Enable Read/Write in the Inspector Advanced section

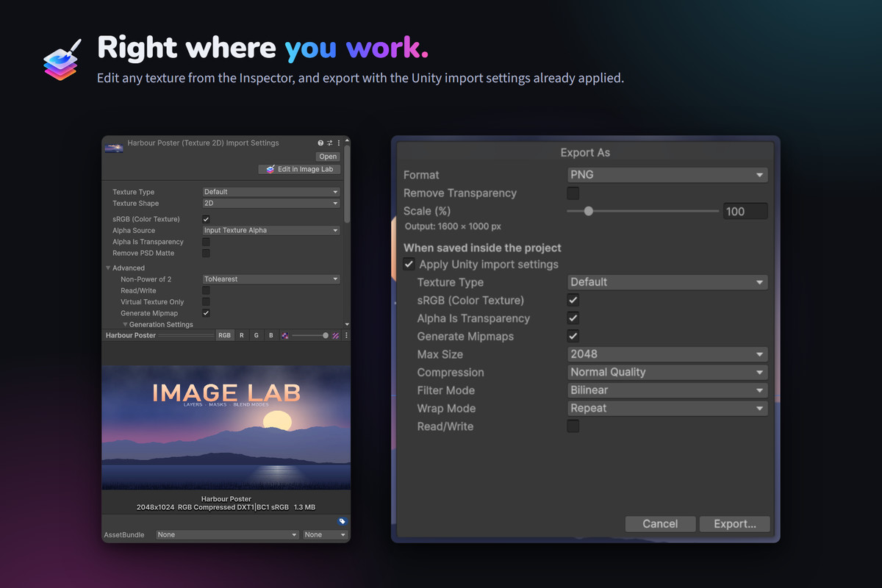point(206,290)
